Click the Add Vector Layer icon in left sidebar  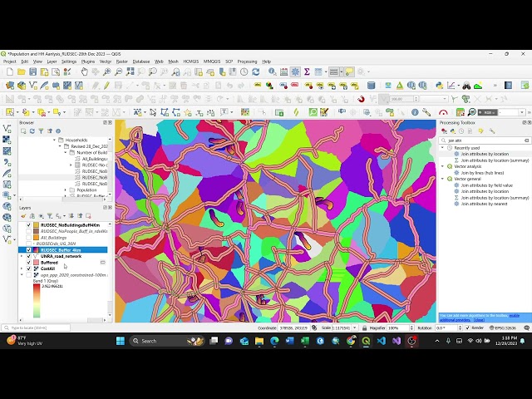pyautogui.click(x=7, y=128)
